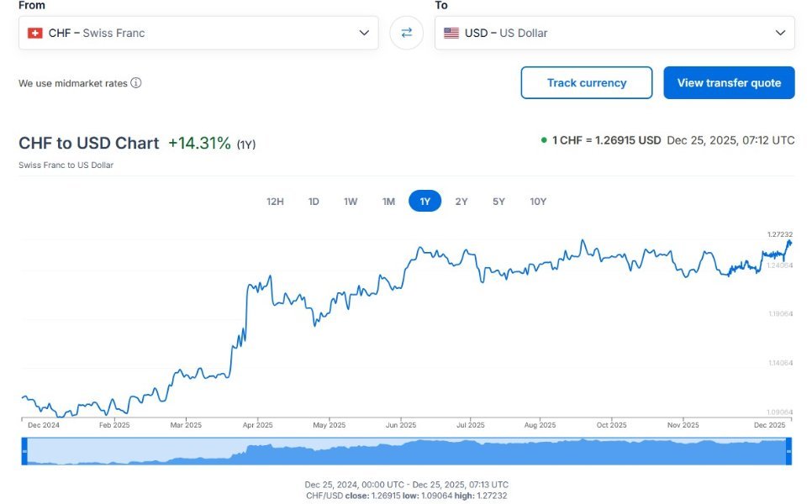The width and height of the screenshot is (812, 504).
Task: Click View transfer quote button
Action: (x=729, y=83)
